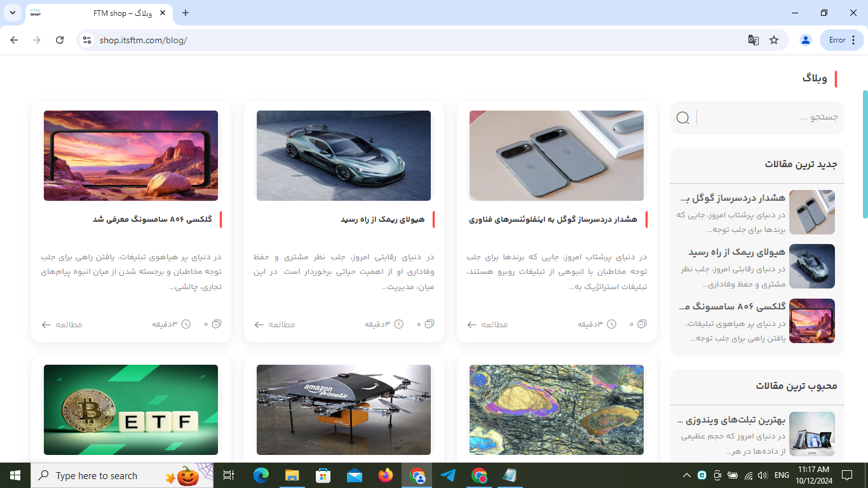Click Chrome's forward arrow
This screenshot has height=488, width=868.
click(37, 40)
